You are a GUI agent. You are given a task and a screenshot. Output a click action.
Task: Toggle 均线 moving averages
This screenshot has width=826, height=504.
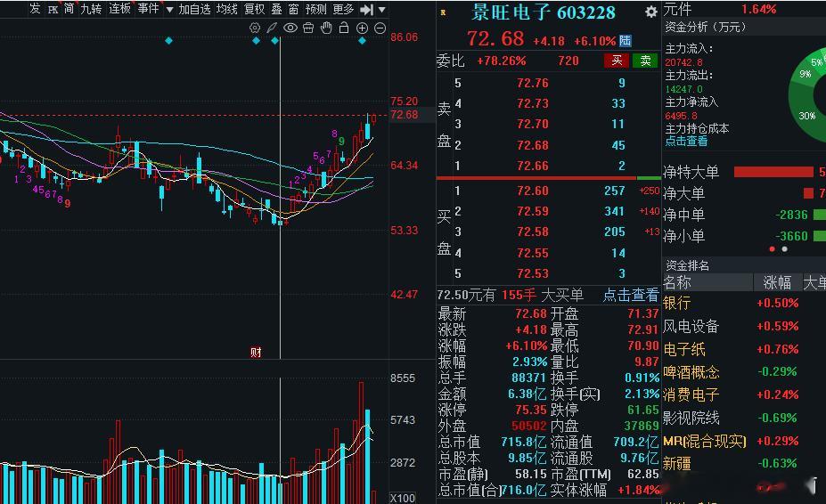point(227,9)
